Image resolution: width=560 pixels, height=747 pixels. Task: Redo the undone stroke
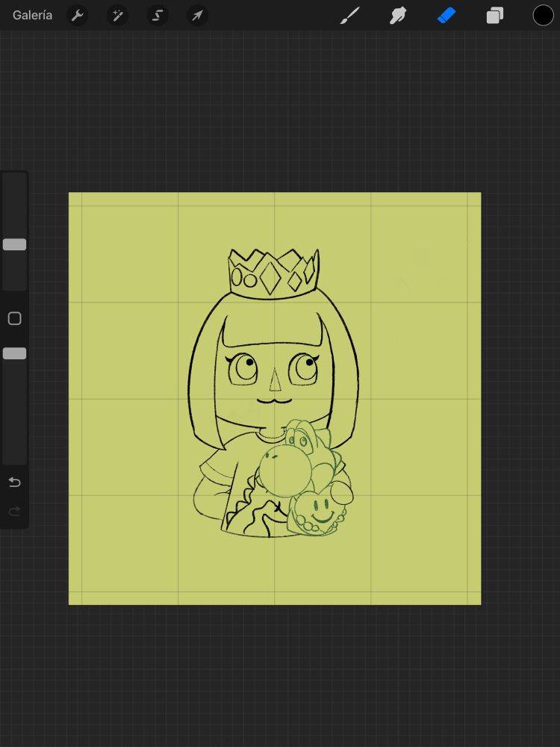click(15, 512)
